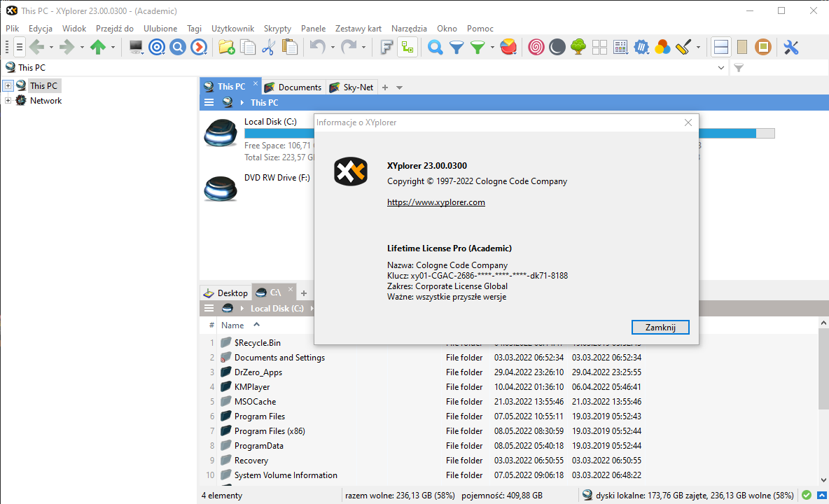Toggle dark mode with the moon icon
Image resolution: width=829 pixels, height=504 pixels.
pyautogui.click(x=557, y=48)
